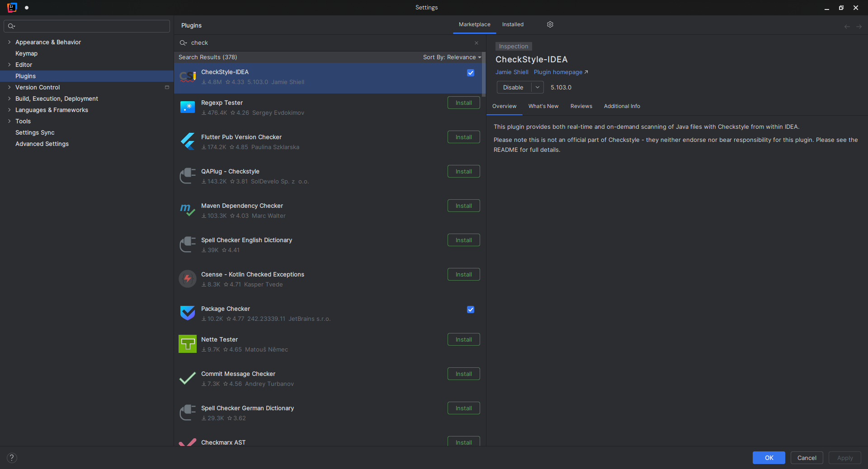Click the Version Control project-level indicator icon
868x469 pixels.
click(167, 87)
